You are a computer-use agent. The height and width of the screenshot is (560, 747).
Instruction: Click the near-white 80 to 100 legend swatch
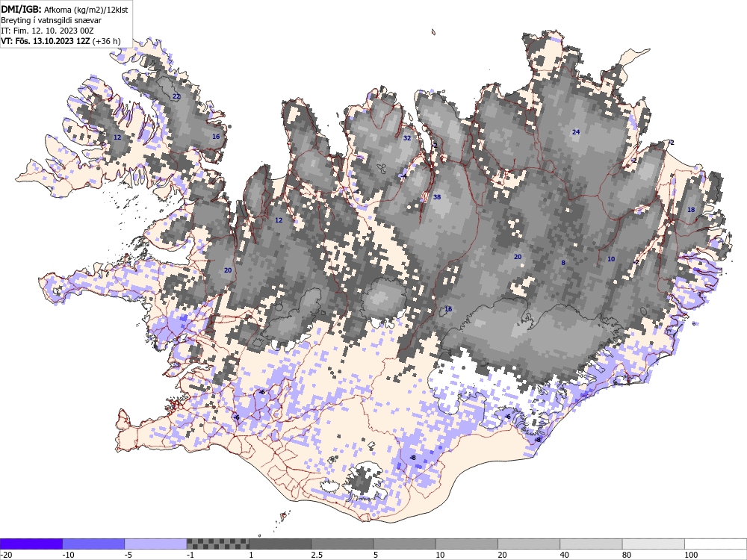tap(653, 544)
